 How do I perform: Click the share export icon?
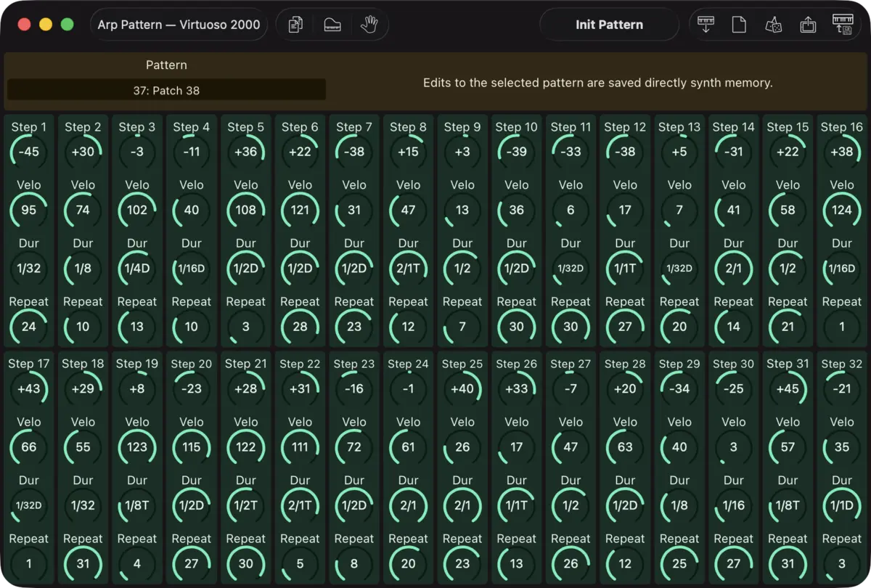click(x=808, y=25)
